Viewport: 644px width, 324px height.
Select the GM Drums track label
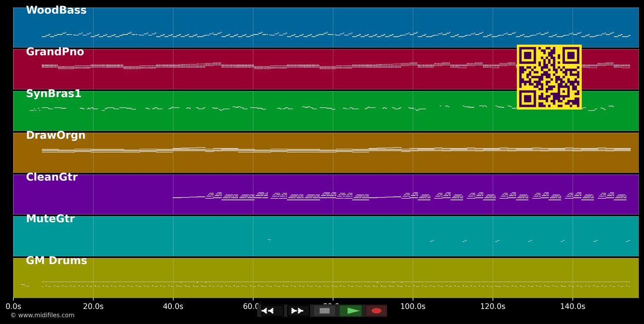pos(57,261)
